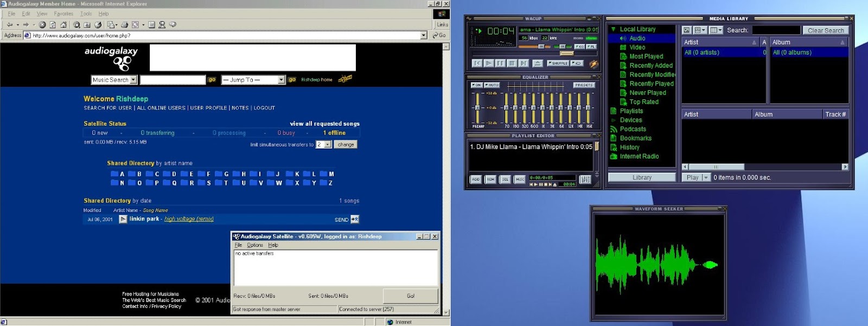This screenshot has width=868, height=326.
Task: Click the preamp slider in the equalizer
Action: (477, 107)
